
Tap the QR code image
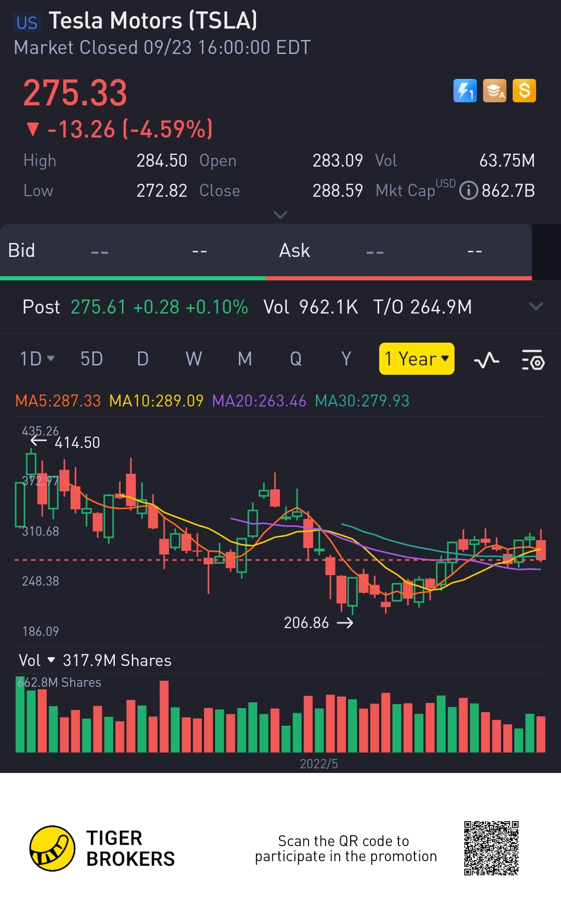point(491,848)
